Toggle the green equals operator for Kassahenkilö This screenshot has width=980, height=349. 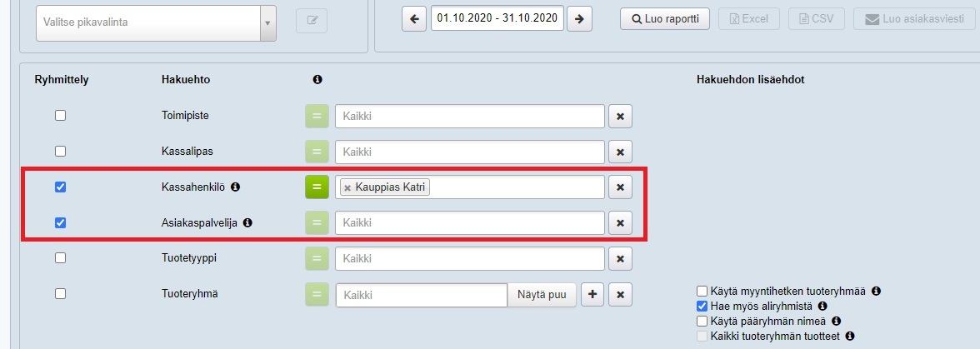[x=317, y=187]
